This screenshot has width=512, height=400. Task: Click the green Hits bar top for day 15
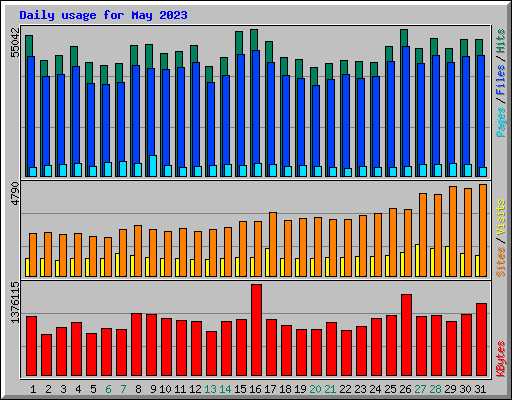point(239,43)
